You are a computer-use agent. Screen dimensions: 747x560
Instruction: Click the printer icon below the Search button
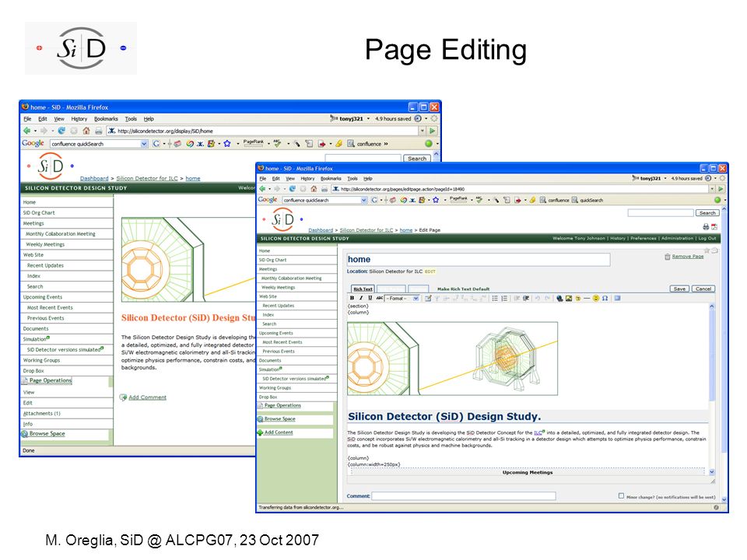click(706, 226)
